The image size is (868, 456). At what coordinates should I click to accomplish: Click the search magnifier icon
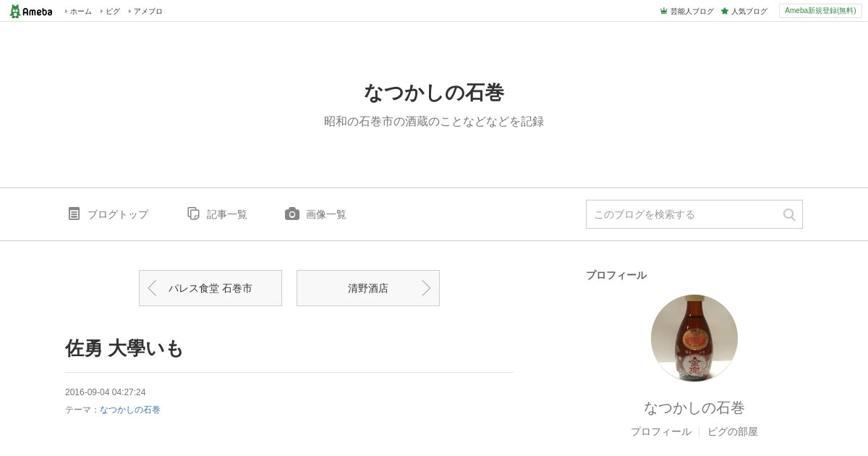click(789, 214)
